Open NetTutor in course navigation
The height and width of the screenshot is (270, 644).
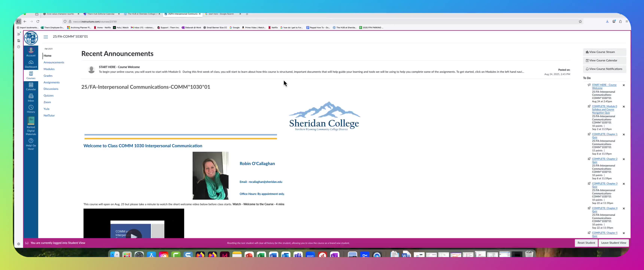(x=49, y=115)
